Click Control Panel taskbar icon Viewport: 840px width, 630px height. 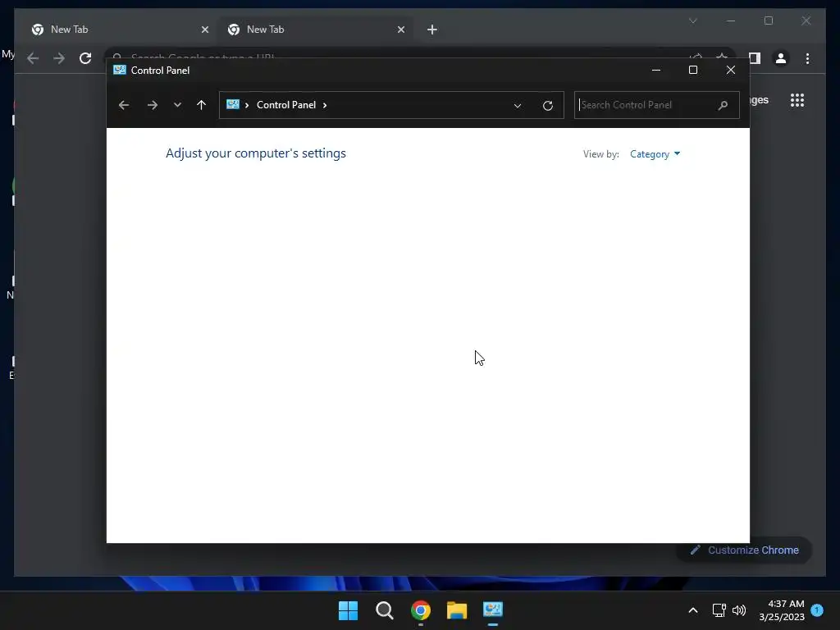point(493,610)
